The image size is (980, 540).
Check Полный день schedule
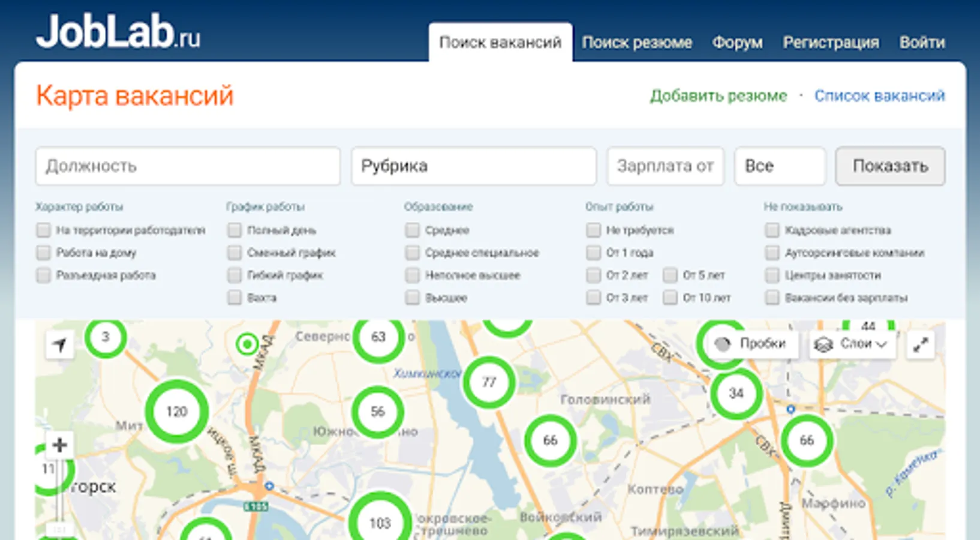pyautogui.click(x=235, y=230)
